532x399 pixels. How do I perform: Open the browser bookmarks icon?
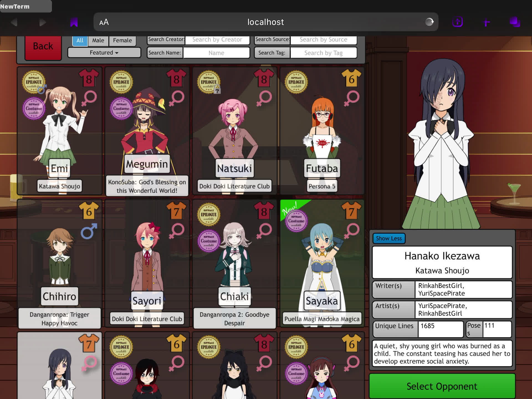74,22
